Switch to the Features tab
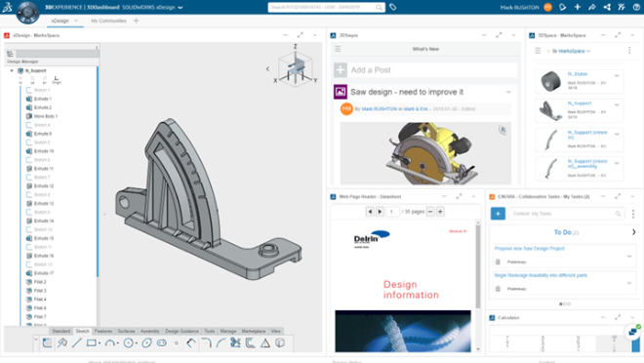This screenshot has width=644, height=363. [x=103, y=331]
